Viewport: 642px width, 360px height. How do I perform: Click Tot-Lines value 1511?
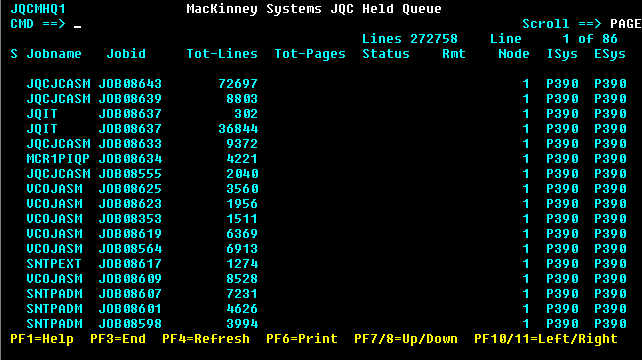pos(242,219)
